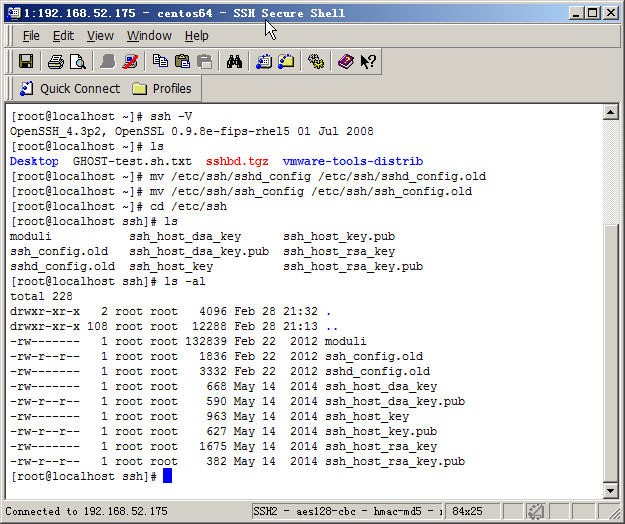Click the status bar connection icon
The image size is (625, 524).
click(x=535, y=511)
